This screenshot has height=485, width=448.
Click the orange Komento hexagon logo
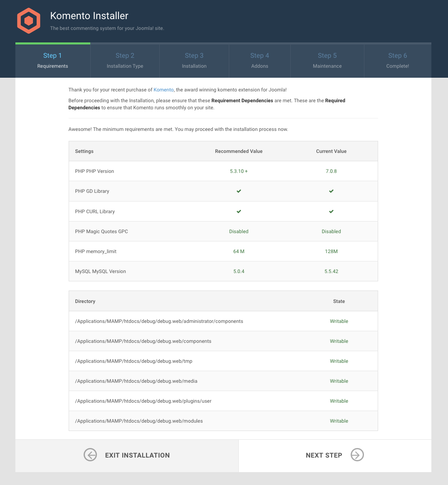coord(28,21)
